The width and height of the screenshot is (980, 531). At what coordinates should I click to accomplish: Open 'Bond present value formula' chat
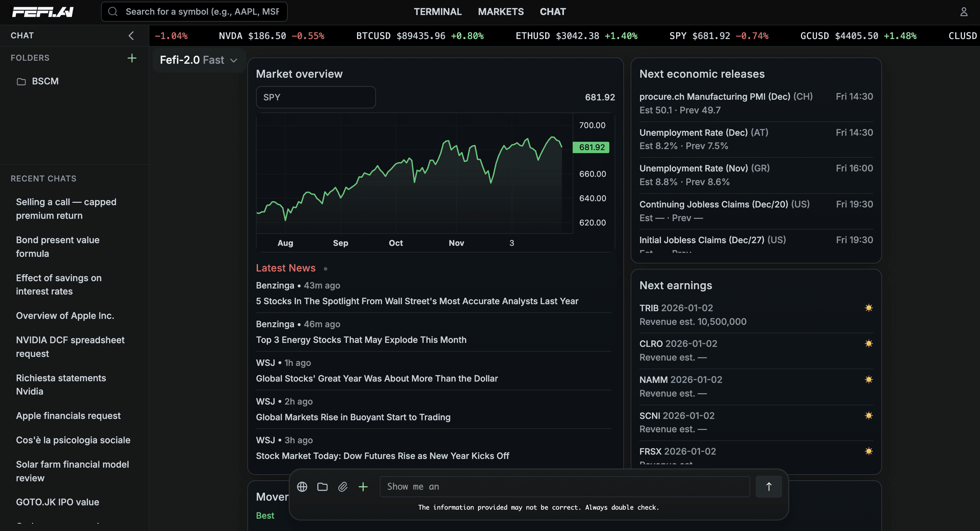(58, 246)
